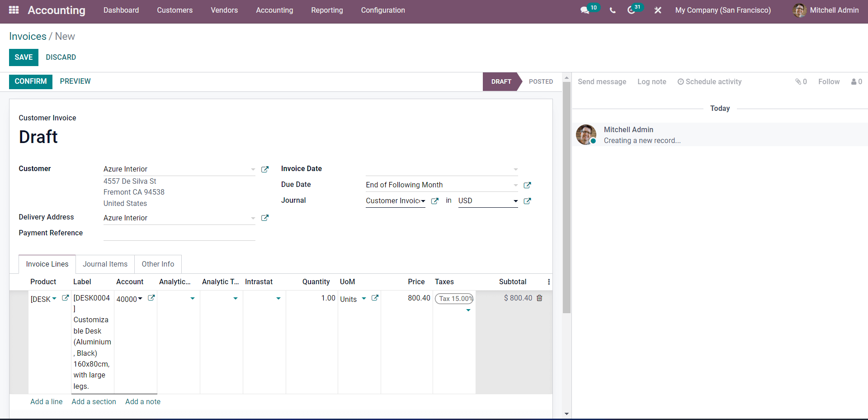Switch to the Journal Items tab

(105, 264)
